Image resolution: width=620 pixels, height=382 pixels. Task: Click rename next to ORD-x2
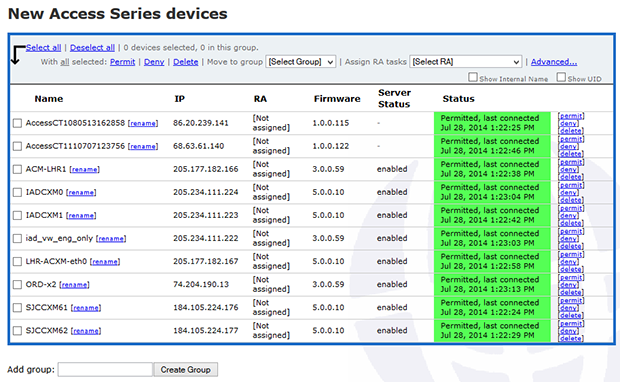tap(74, 285)
